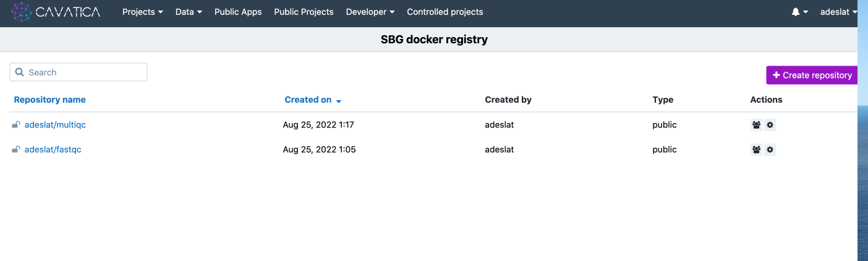
Task: Open the adeslat/fastqc repository link
Action: (53, 150)
